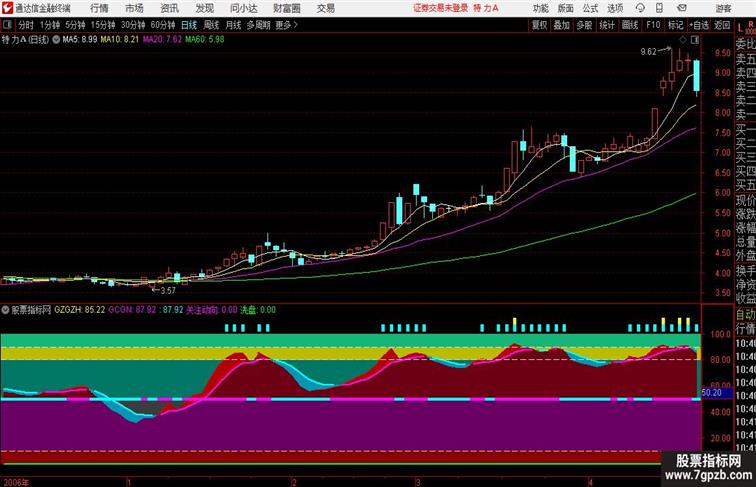Open the 功能 menu
The width and height of the screenshot is (756, 487).
[x=540, y=8]
